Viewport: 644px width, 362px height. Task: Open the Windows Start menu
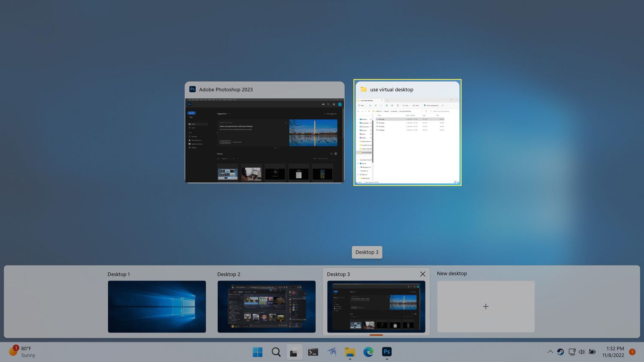[x=258, y=352]
